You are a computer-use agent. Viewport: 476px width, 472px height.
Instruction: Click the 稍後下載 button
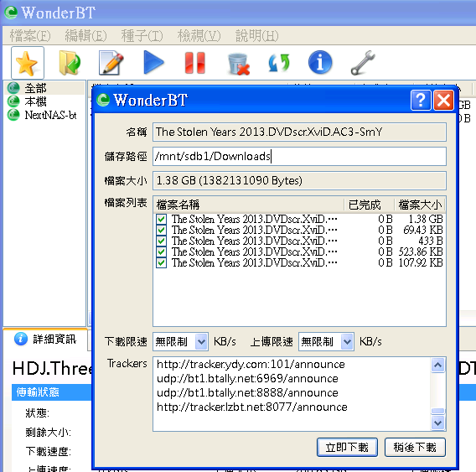tap(415, 447)
